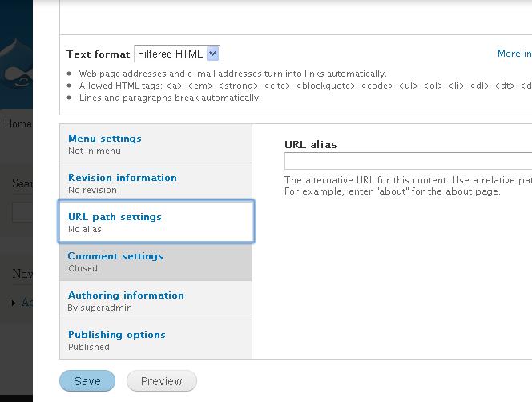Click the Home link behind the overlay
532x402 pixels.
(18, 124)
